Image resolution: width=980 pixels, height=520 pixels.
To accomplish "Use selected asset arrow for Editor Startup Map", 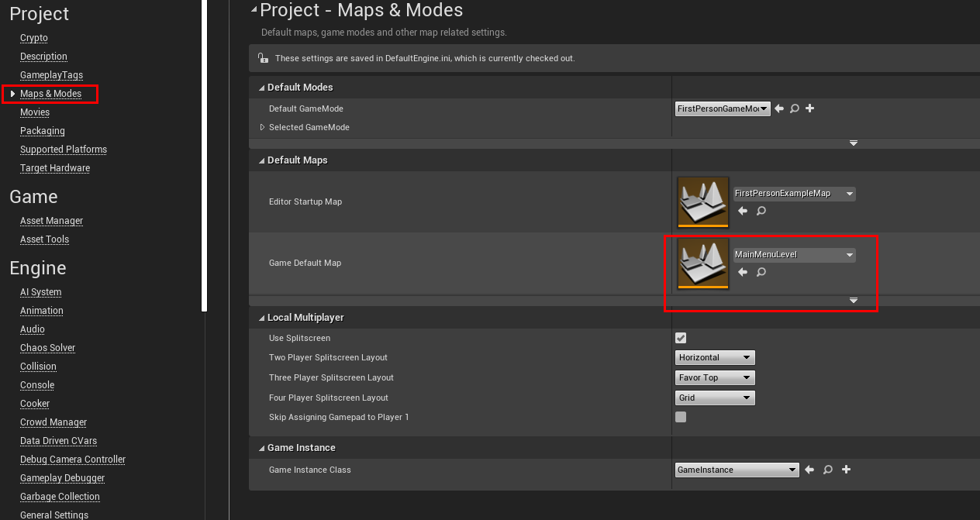I will click(x=743, y=211).
